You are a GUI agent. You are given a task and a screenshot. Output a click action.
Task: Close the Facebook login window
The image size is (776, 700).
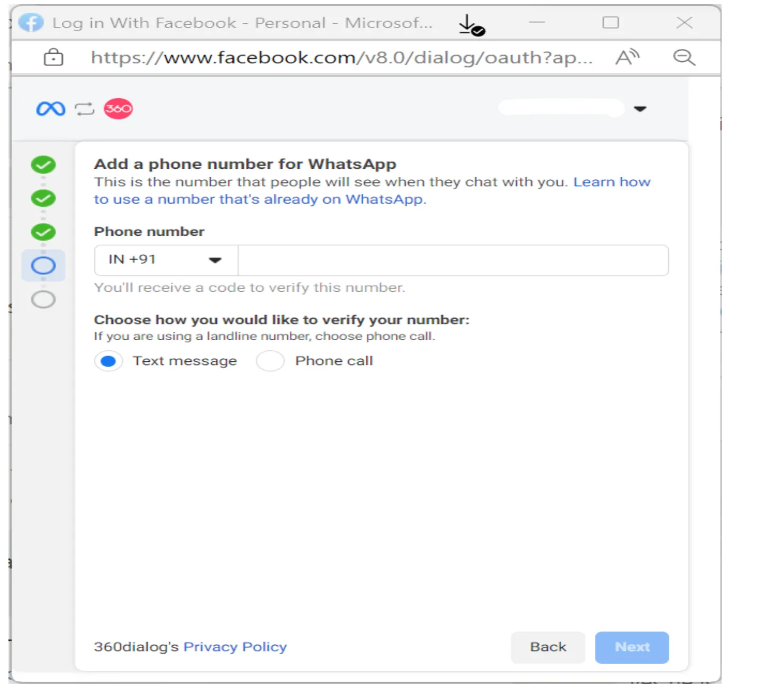(x=684, y=23)
